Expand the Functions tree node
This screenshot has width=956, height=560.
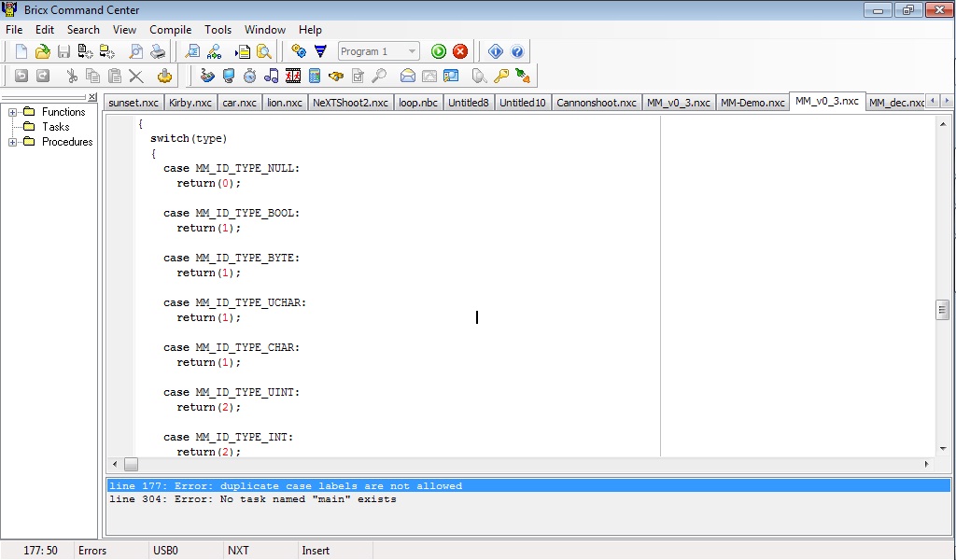13,112
